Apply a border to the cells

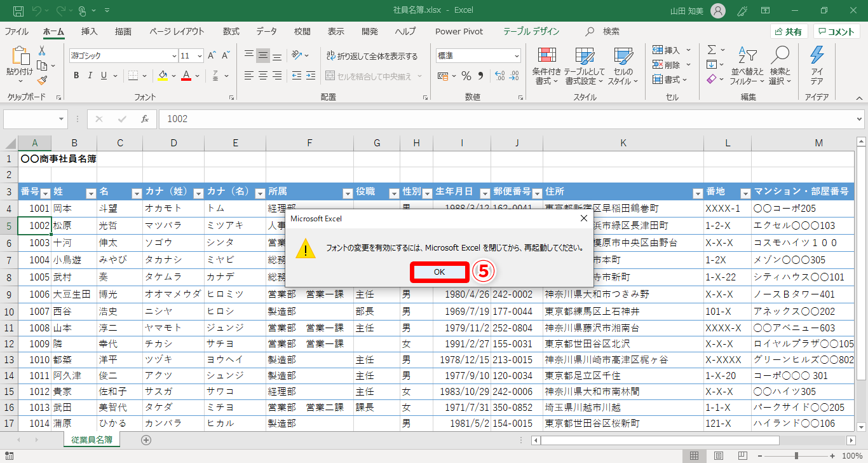[132, 76]
